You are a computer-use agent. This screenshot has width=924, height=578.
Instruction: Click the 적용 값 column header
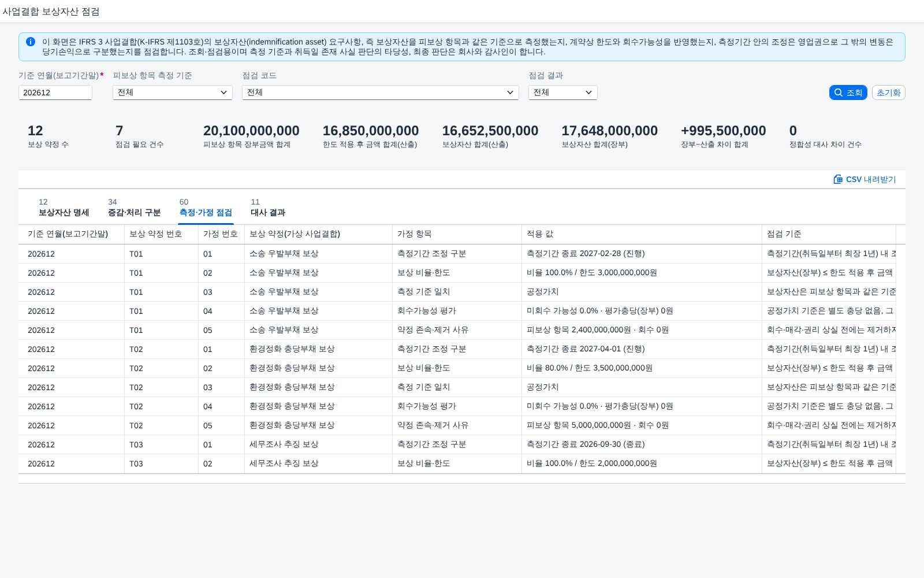[642, 234]
